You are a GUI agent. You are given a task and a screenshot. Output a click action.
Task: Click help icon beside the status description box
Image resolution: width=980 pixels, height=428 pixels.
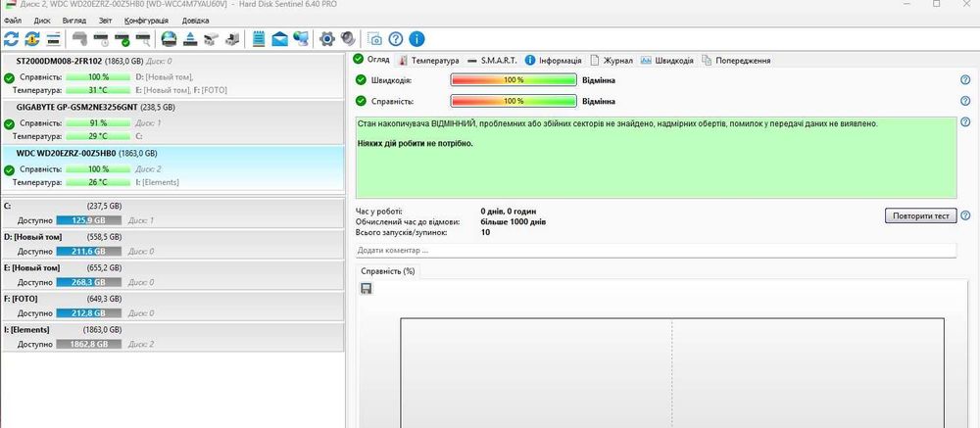(965, 121)
